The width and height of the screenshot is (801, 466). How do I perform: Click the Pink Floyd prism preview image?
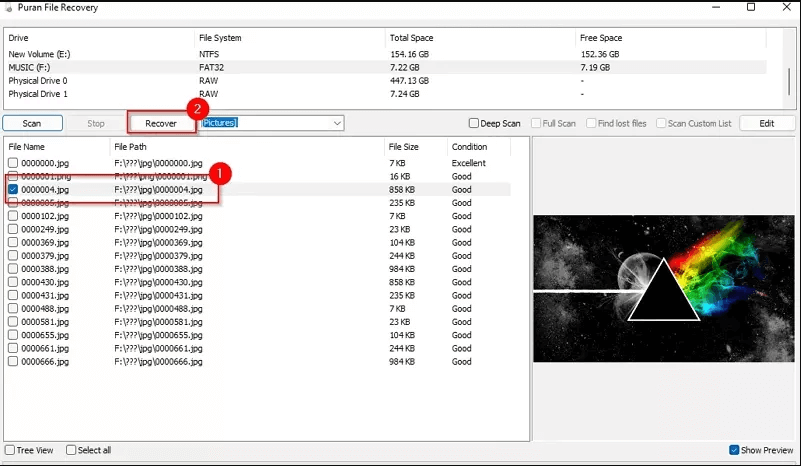click(x=664, y=289)
